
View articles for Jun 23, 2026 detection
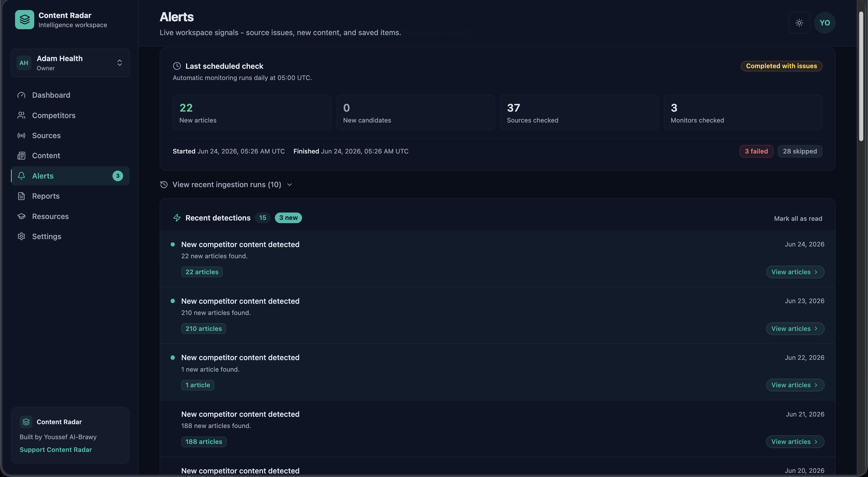[795, 329]
